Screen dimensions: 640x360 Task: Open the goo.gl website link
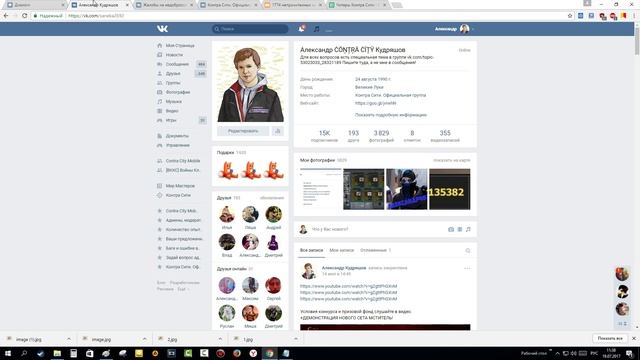point(376,103)
